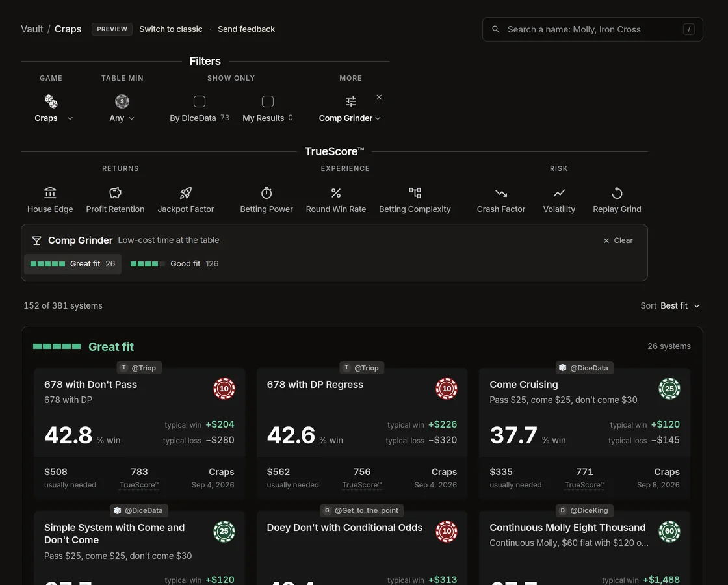Click the 756 TrueScore value

point(362,472)
